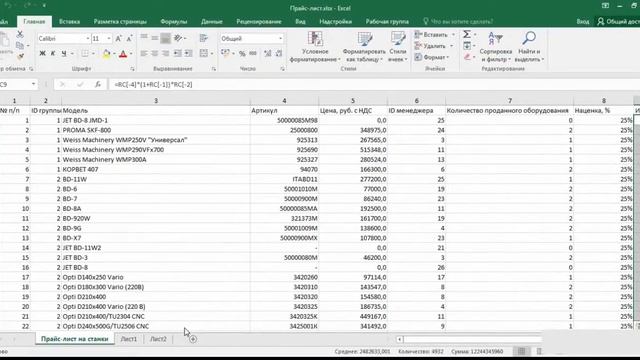Click the red font color A
Viewport: 640px width, 360px height.
coord(123,53)
